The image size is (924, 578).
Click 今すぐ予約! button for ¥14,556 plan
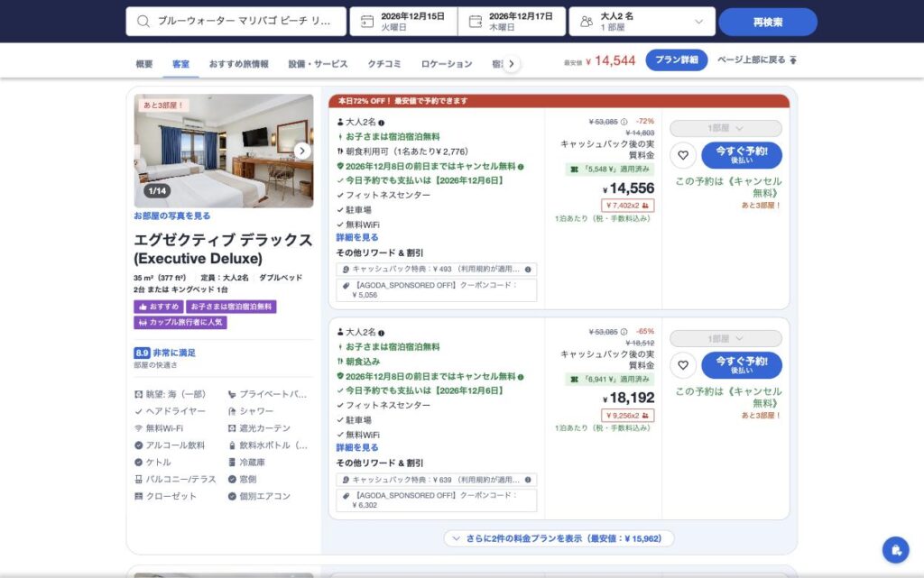[742, 155]
